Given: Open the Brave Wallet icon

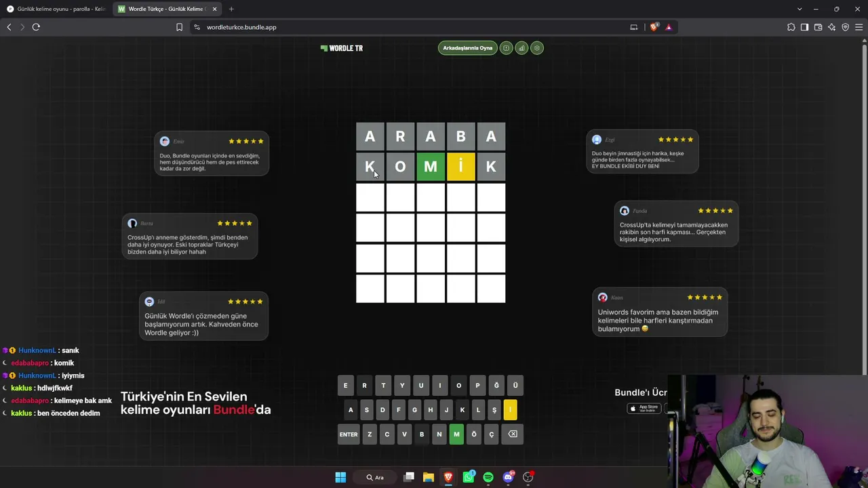Looking at the screenshot, I should (x=818, y=27).
